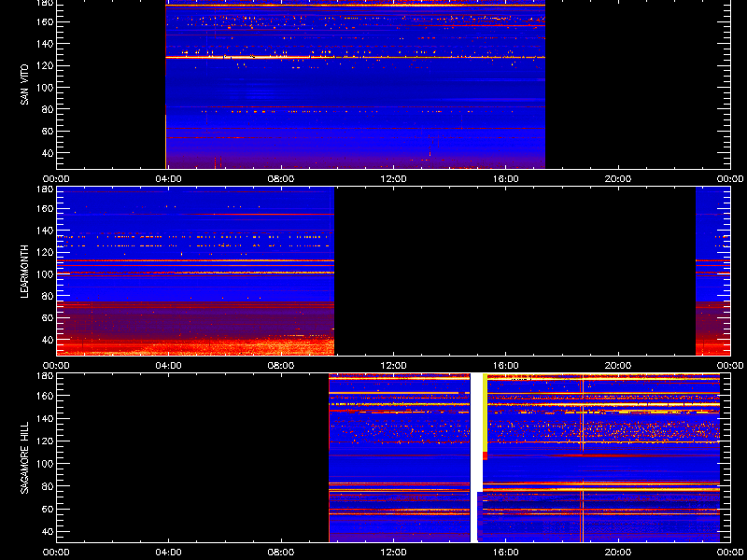Click the 80 frequency label on San Vito axis

pos(48,109)
